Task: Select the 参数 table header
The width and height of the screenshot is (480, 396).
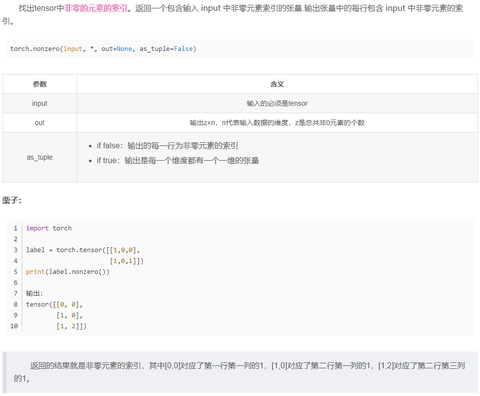Action: pos(40,84)
